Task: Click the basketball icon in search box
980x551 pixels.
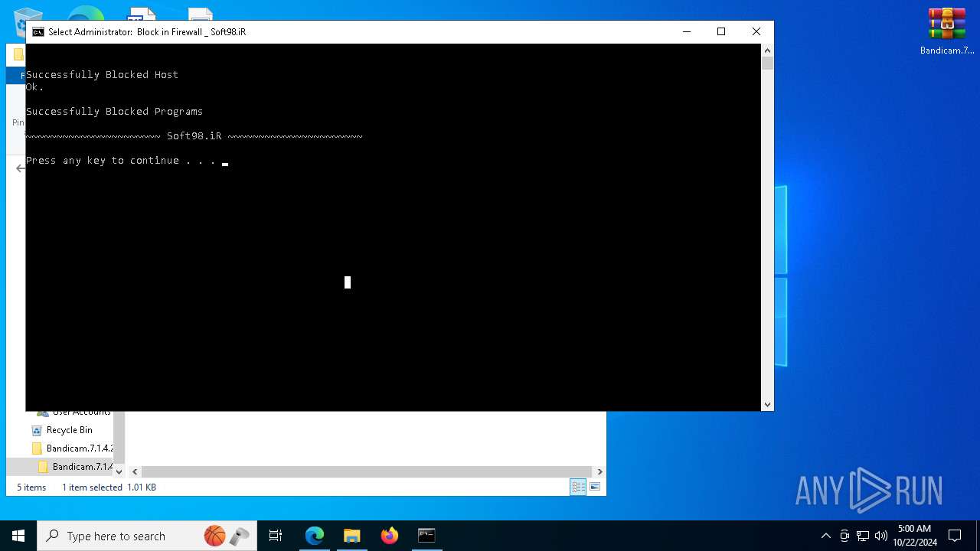Action: point(215,536)
